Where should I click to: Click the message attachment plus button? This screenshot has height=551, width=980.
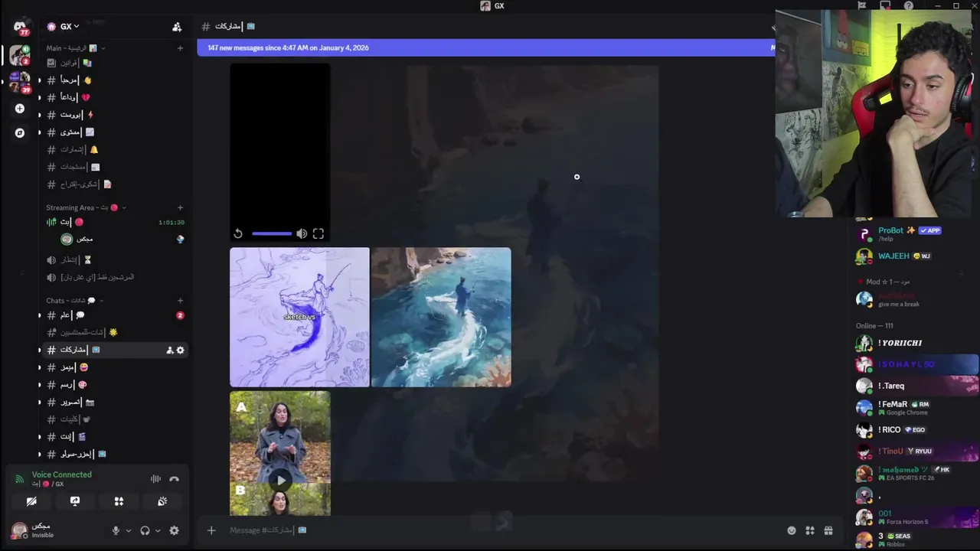pos(211,530)
